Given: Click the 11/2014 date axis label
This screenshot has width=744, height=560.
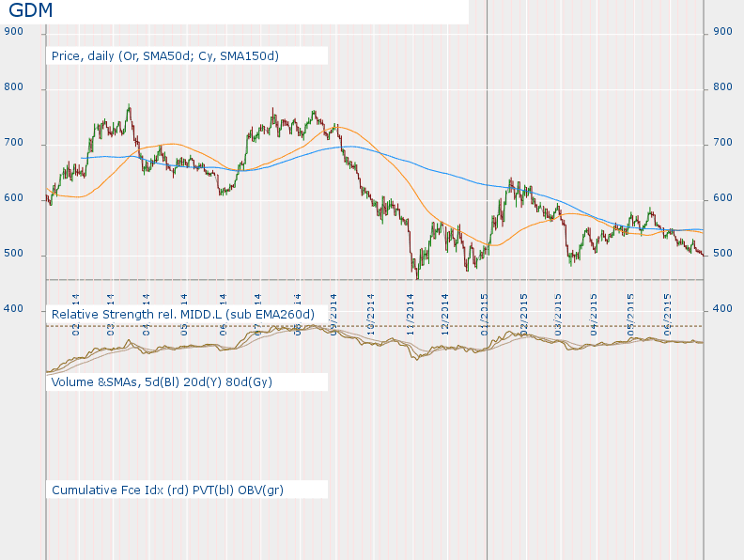Looking at the screenshot, I should (411, 307).
